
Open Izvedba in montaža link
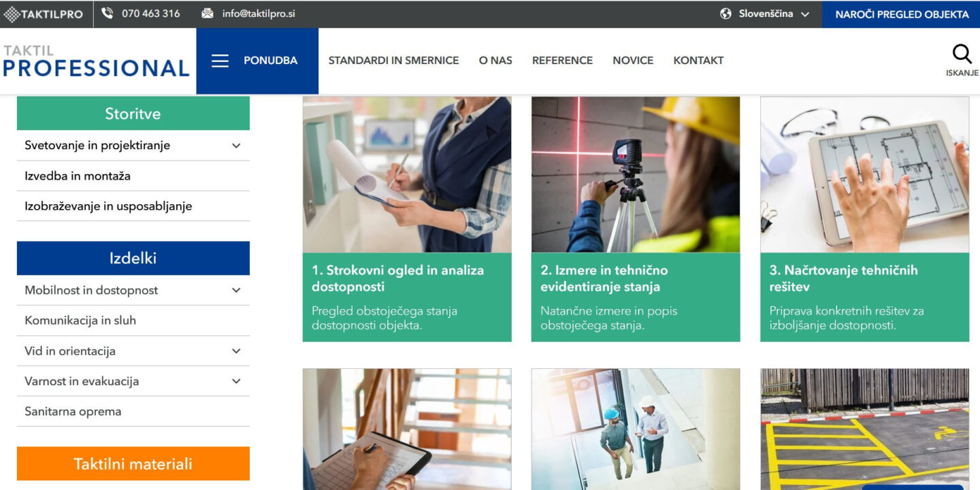click(78, 176)
